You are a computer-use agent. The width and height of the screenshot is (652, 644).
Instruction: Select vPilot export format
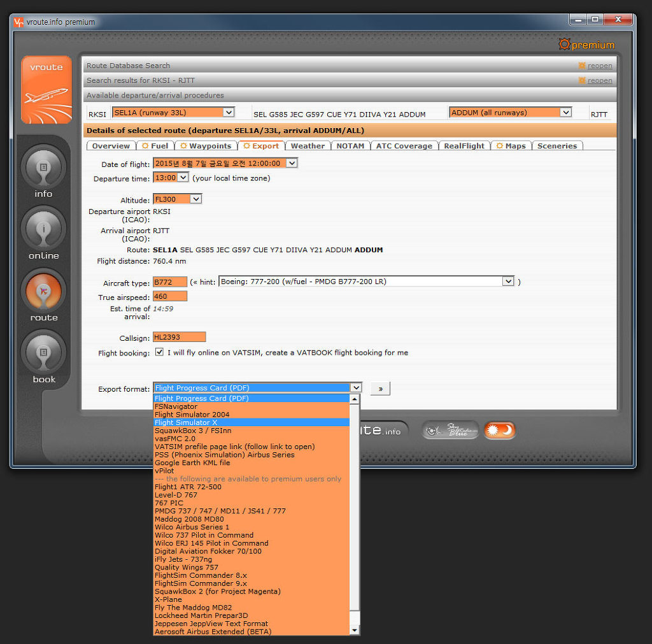pos(251,471)
